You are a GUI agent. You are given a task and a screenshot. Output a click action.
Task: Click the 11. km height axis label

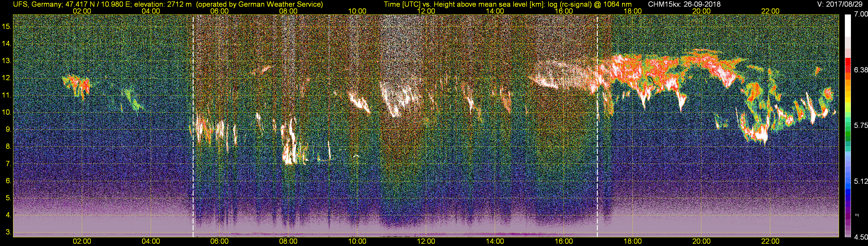(6, 96)
